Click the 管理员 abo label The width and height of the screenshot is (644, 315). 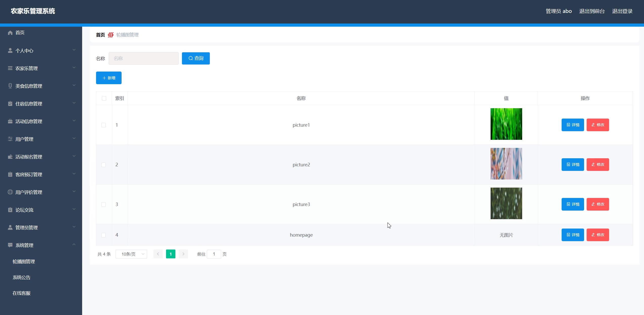pos(559,11)
